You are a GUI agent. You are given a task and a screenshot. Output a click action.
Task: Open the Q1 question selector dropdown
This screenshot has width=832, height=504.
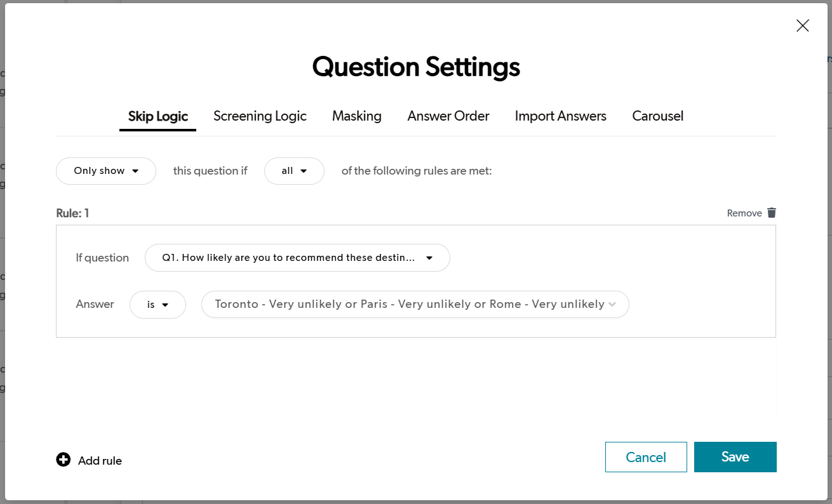point(297,258)
